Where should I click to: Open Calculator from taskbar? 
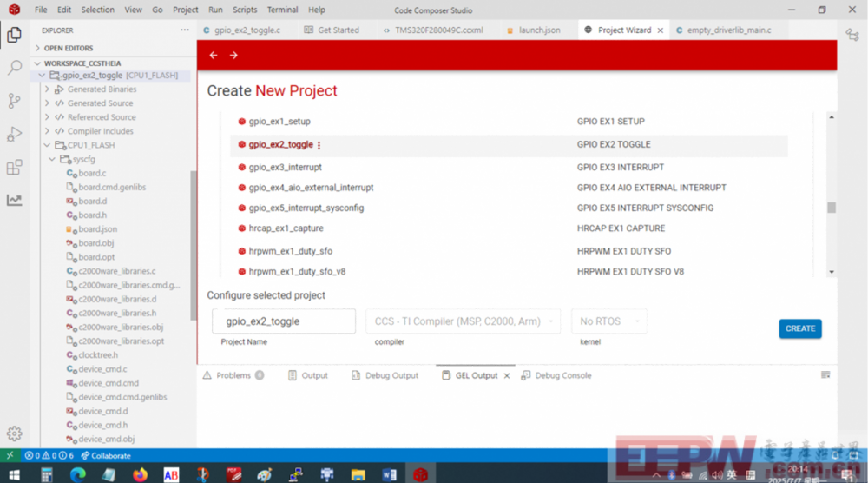coord(47,474)
